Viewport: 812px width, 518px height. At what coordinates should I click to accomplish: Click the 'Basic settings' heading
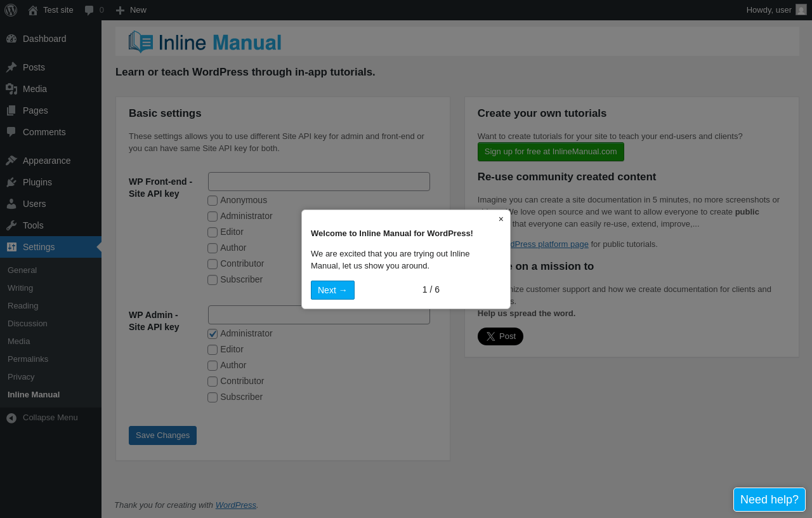pyautogui.click(x=165, y=114)
